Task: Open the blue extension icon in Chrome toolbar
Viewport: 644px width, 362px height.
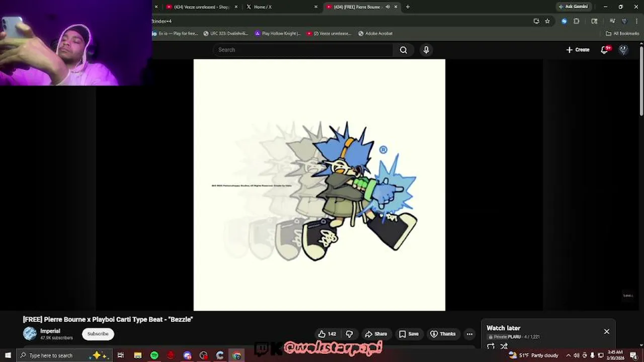Action: coord(564,21)
